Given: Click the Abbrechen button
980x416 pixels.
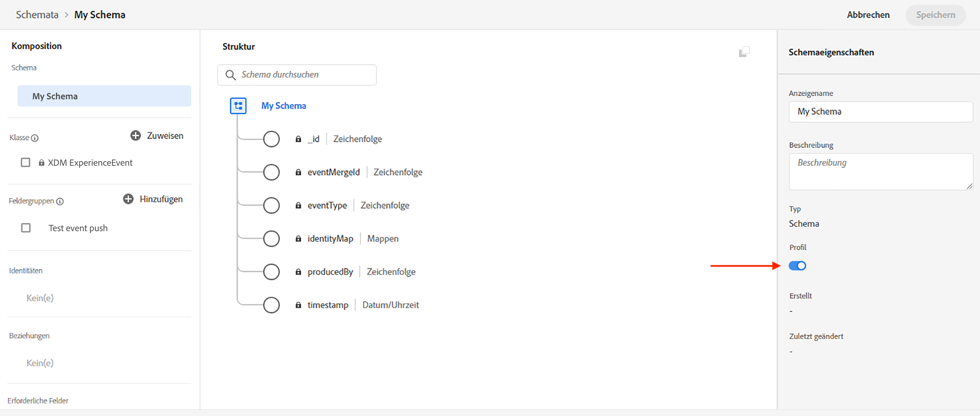Looking at the screenshot, I should (x=868, y=15).
